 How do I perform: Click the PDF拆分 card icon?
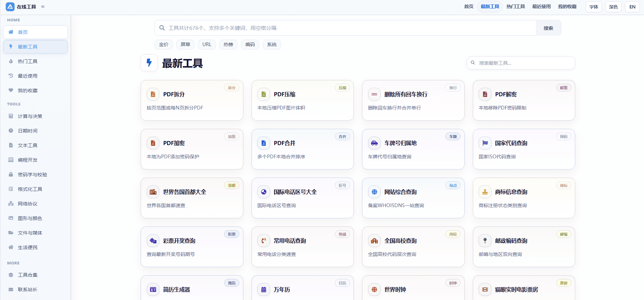[x=153, y=94]
